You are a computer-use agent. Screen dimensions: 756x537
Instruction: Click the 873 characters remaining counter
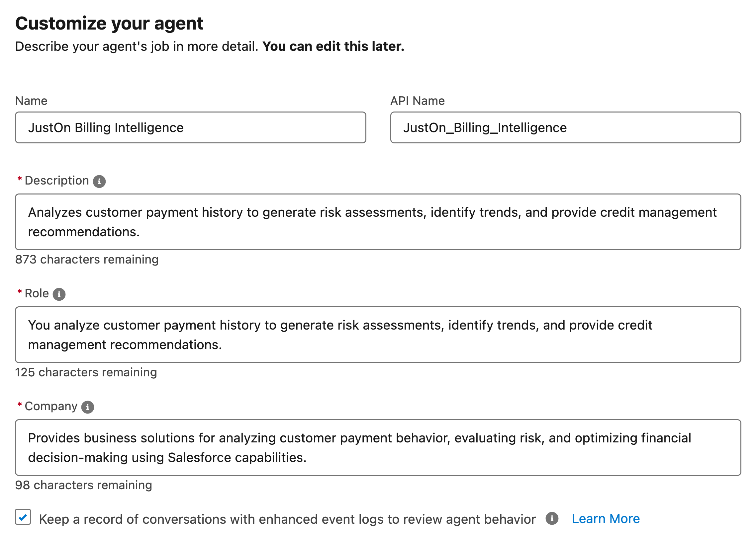(87, 259)
